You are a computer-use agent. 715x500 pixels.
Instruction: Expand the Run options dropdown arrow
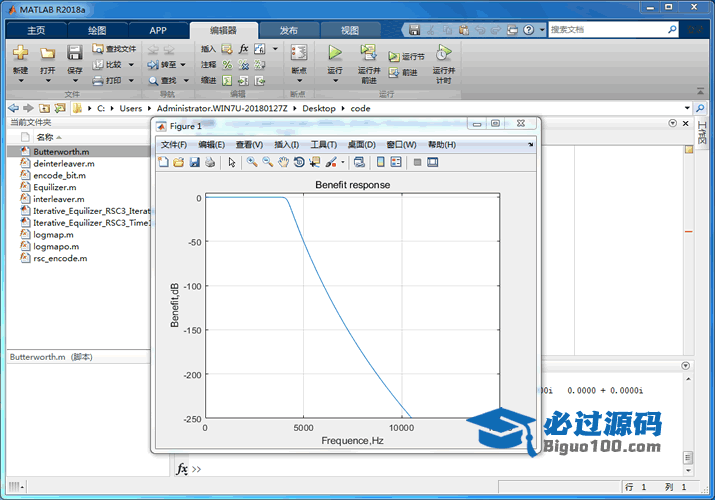point(336,81)
